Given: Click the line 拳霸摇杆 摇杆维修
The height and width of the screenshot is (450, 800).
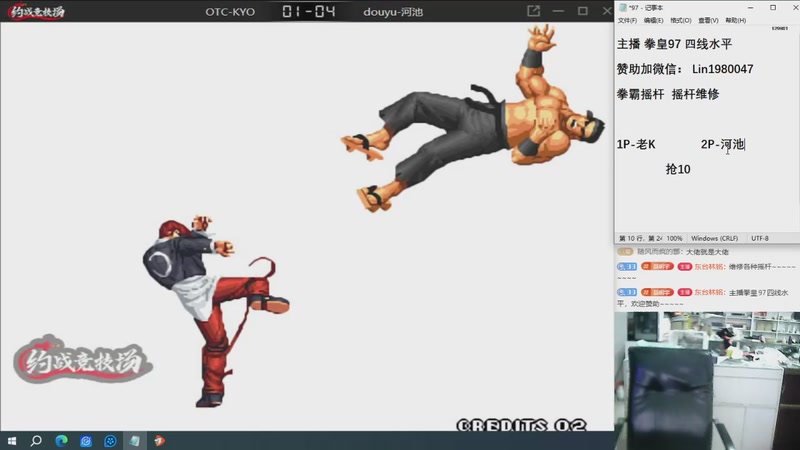Looking at the screenshot, I should [x=668, y=94].
